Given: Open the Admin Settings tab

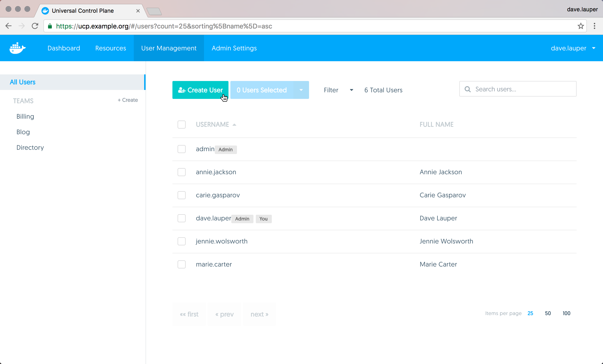Looking at the screenshot, I should tap(234, 48).
